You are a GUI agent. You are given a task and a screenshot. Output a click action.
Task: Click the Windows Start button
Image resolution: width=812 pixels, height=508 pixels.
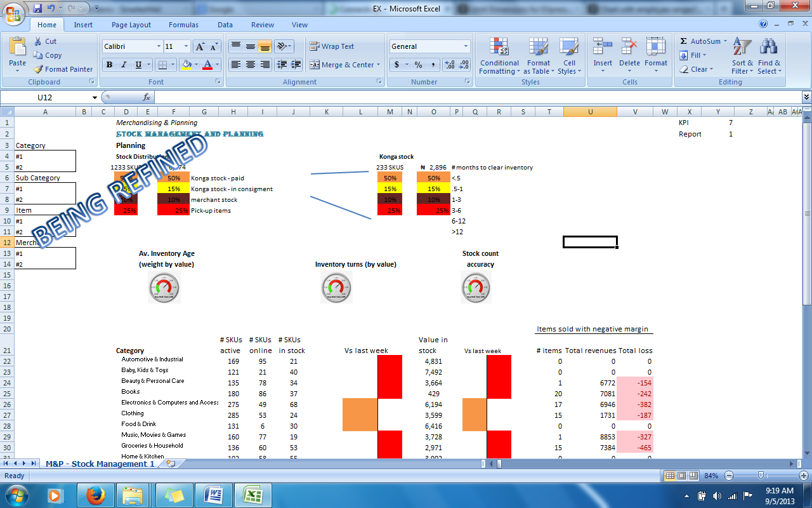[x=16, y=494]
